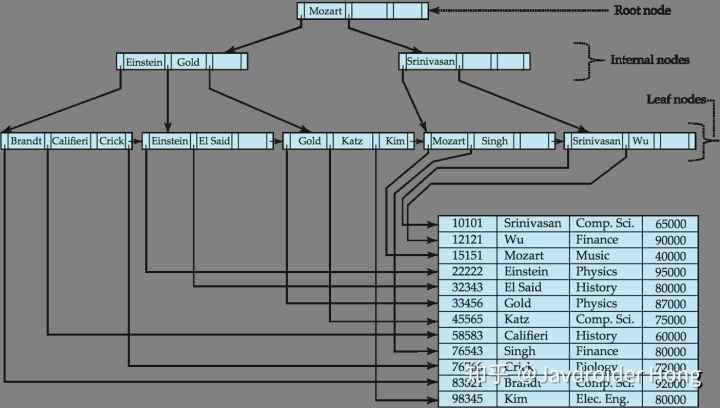Select ID '12121' in the table

tap(467, 240)
